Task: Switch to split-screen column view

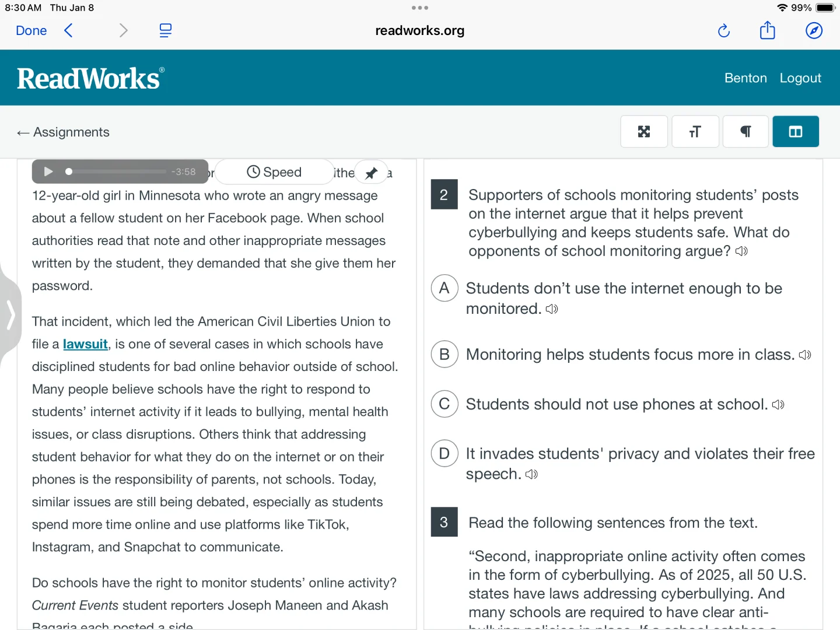Action: point(796,132)
